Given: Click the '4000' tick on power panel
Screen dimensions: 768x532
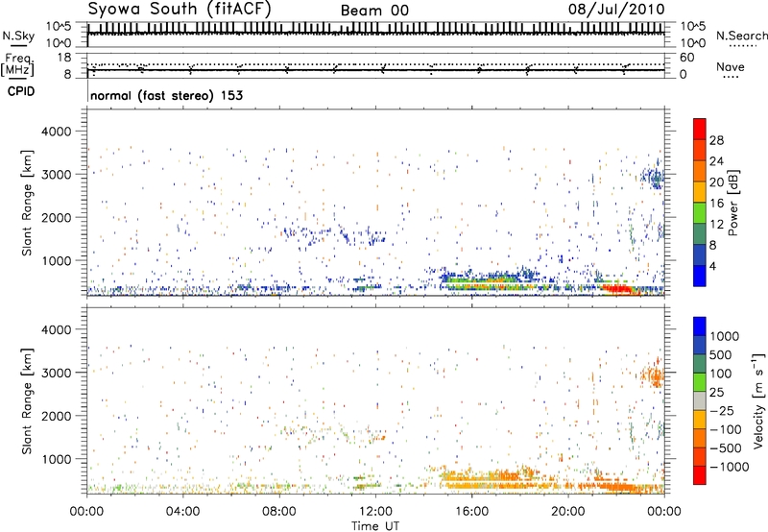Looking at the screenshot, I should [x=57, y=132].
